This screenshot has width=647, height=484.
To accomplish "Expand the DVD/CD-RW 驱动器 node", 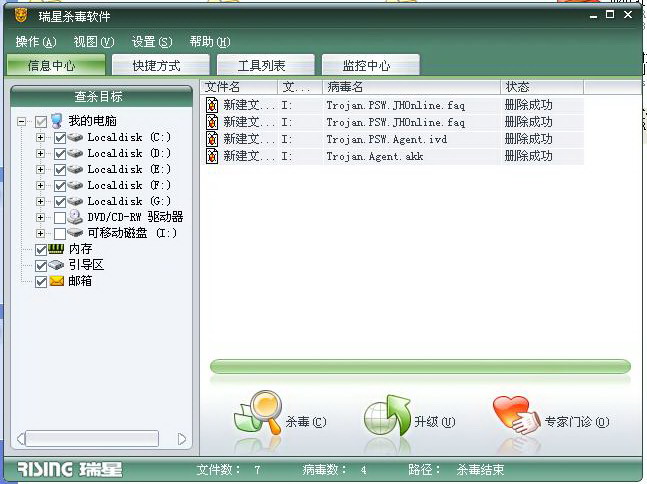I will [x=40, y=217].
